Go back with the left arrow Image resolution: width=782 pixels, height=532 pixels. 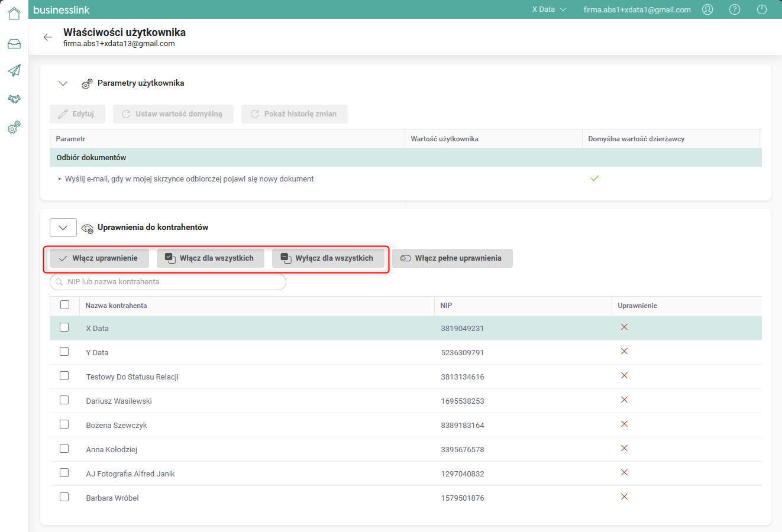(x=48, y=37)
